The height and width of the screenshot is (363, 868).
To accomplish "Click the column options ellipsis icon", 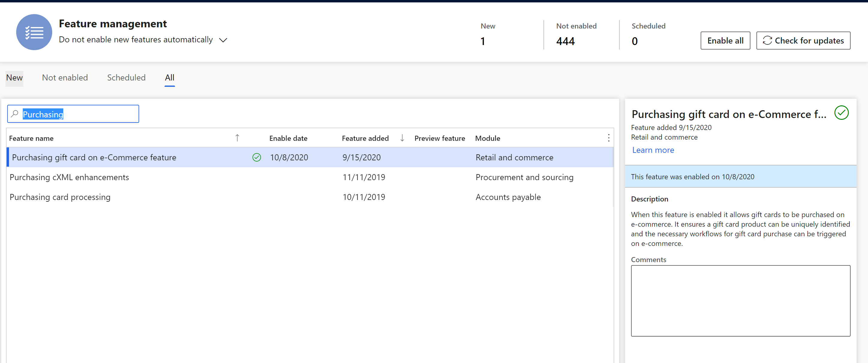I will click(x=609, y=138).
